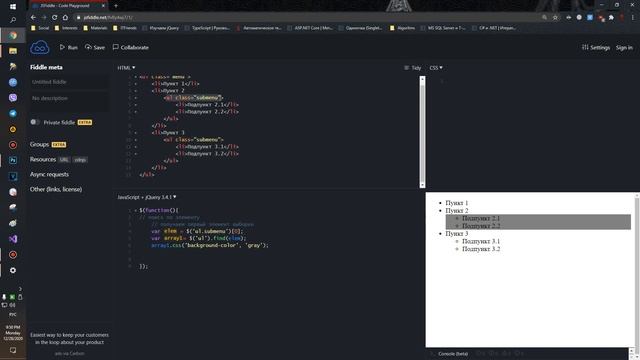
Task: Click the JSFiddle cloud logo
Action: pos(40,48)
